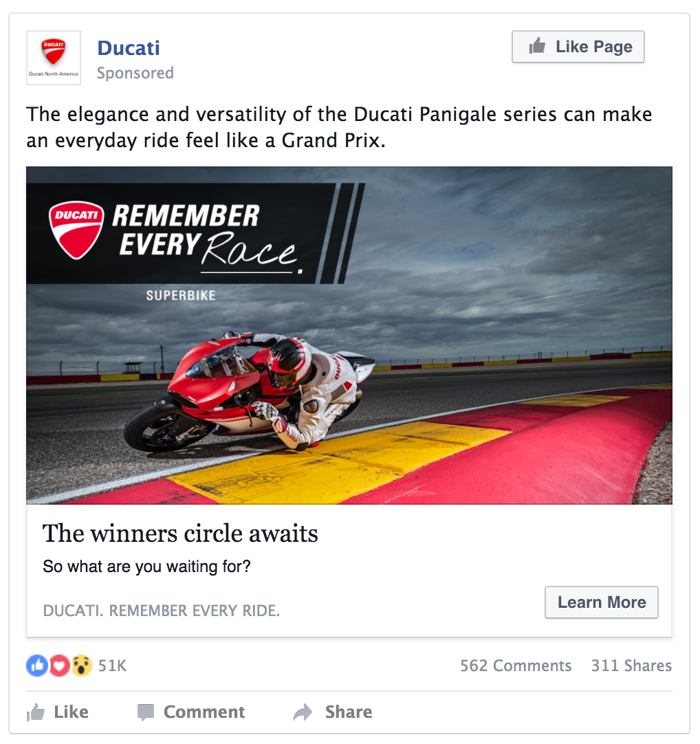Image resolution: width=700 pixels, height=744 pixels.
Task: Click the thumbs-up icon in Like Page
Action: tap(538, 46)
